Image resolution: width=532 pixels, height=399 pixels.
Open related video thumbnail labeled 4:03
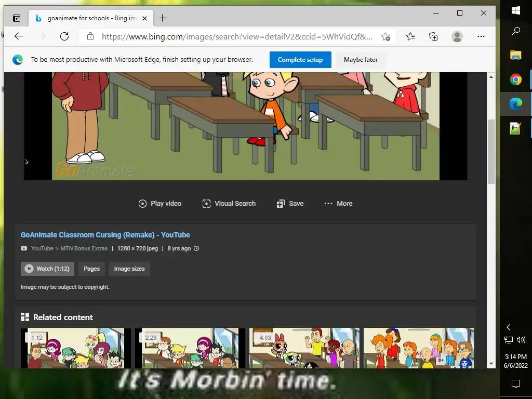[x=304, y=348]
